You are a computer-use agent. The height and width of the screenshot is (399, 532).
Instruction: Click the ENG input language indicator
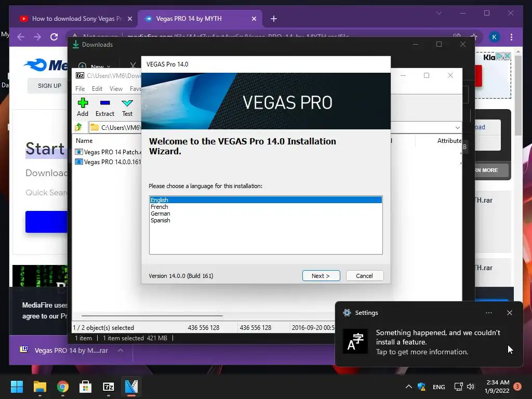[x=438, y=387]
